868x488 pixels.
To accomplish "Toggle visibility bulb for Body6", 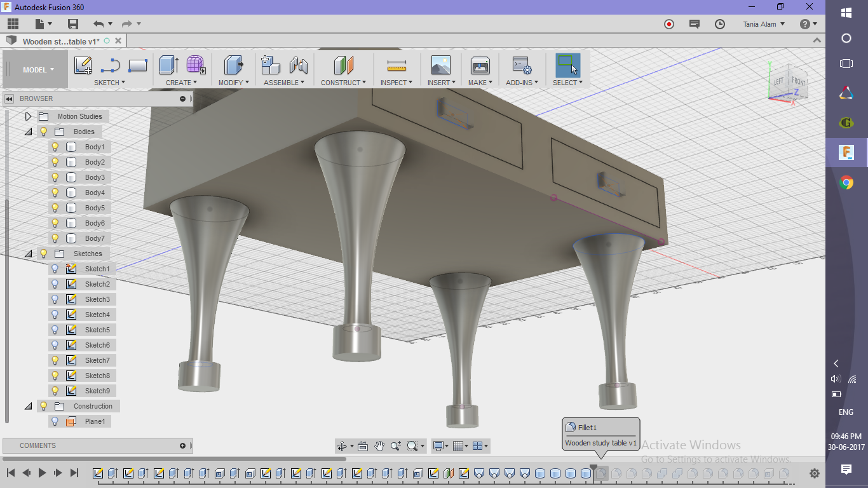I will (x=55, y=223).
